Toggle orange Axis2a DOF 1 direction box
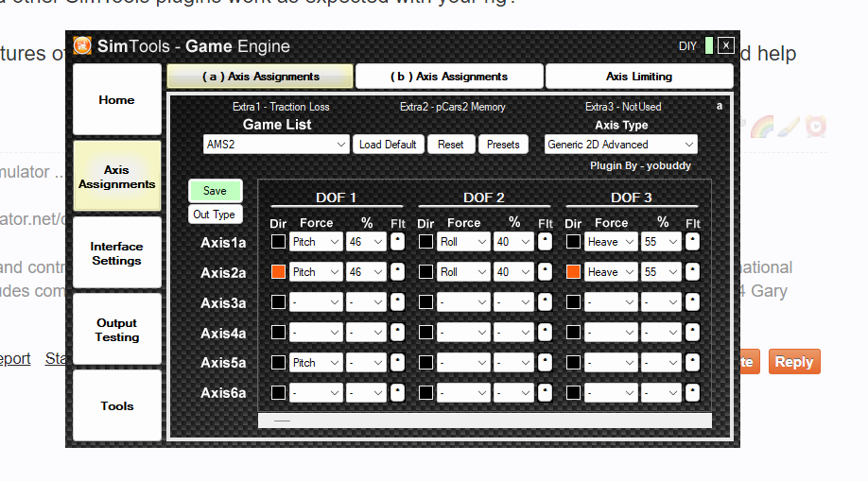868x481 pixels. pos(278,272)
